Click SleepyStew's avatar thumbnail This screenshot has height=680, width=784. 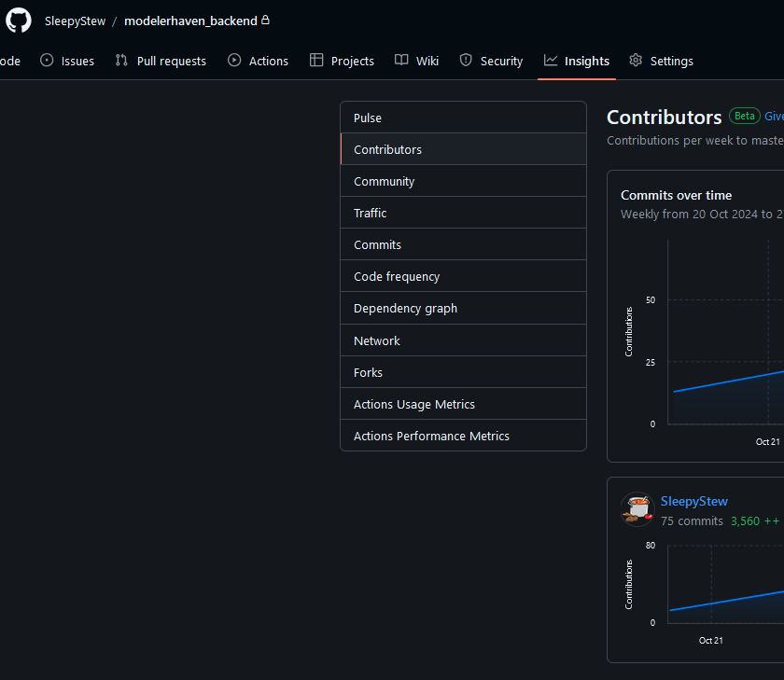point(637,509)
